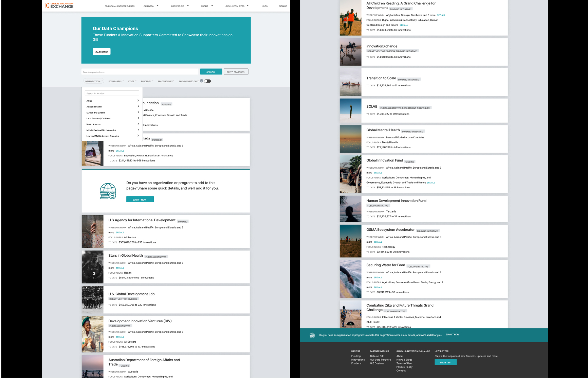This screenshot has width=588, height=378.
Task: Click the globe icon in the add-organization card
Action: click(108, 191)
